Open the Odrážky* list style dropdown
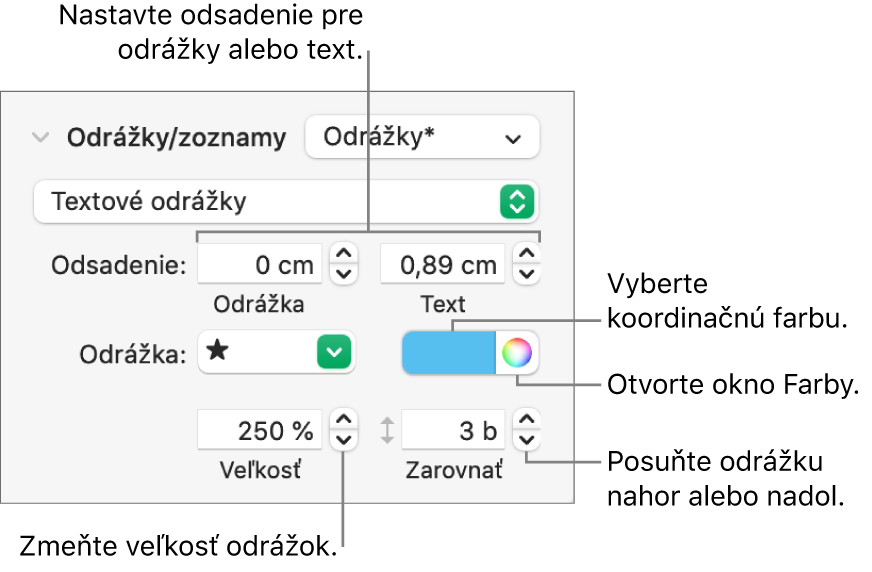The image size is (872, 572). 421,138
